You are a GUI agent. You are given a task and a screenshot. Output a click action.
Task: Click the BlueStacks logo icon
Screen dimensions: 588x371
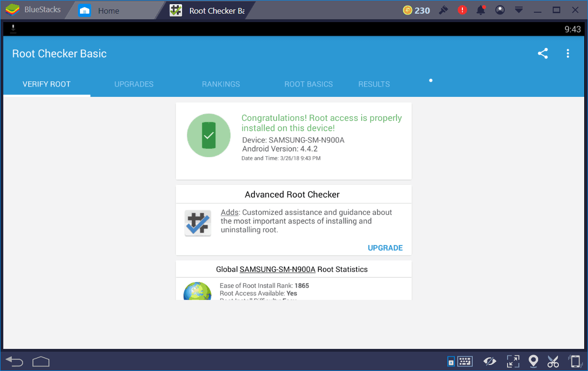12,10
